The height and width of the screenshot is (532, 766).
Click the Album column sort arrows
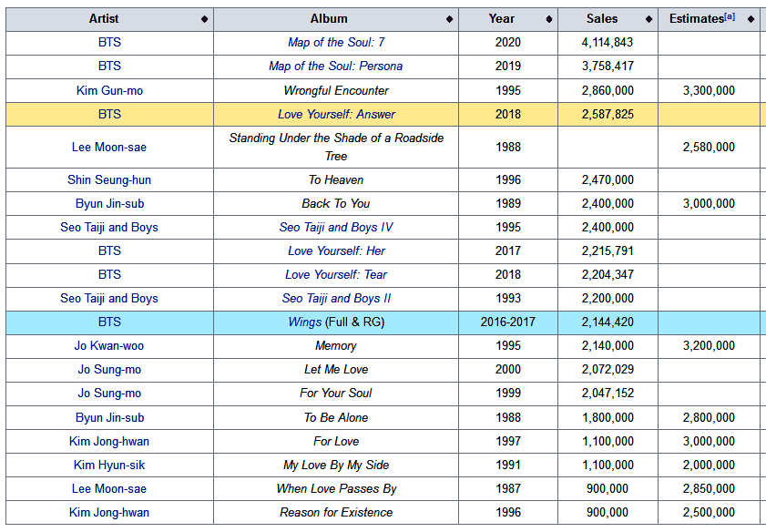point(449,19)
